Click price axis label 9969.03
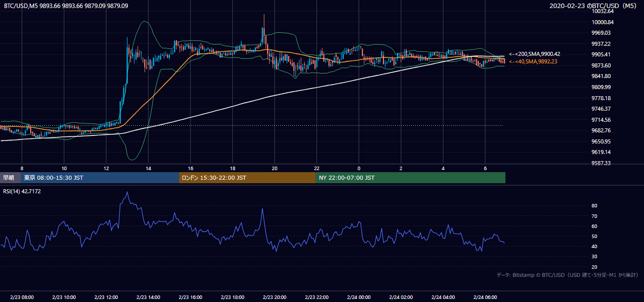The height and width of the screenshot is (302, 644). point(601,33)
